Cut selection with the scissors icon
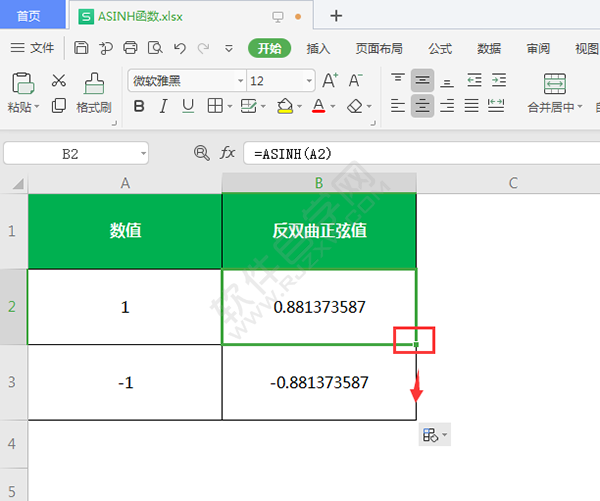 [59, 80]
